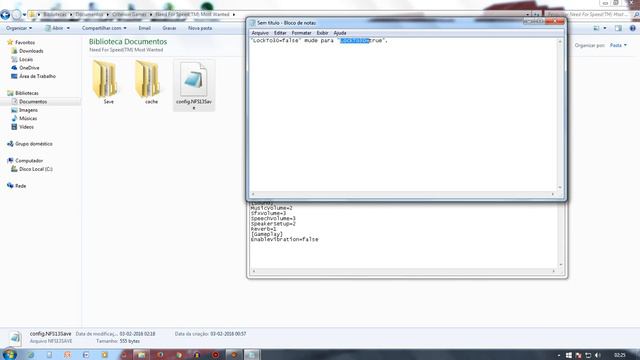Open the Editar menu in Notepad
Screen dimensions: 640x360
[x=280, y=33]
